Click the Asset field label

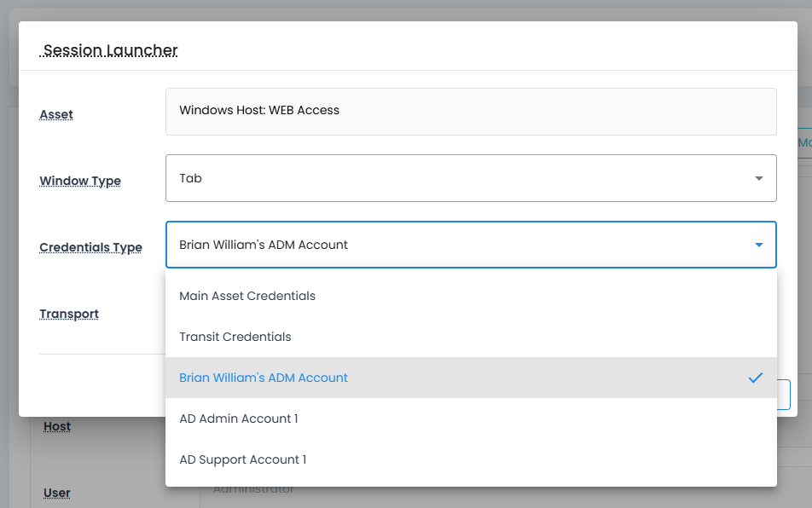[x=56, y=114]
